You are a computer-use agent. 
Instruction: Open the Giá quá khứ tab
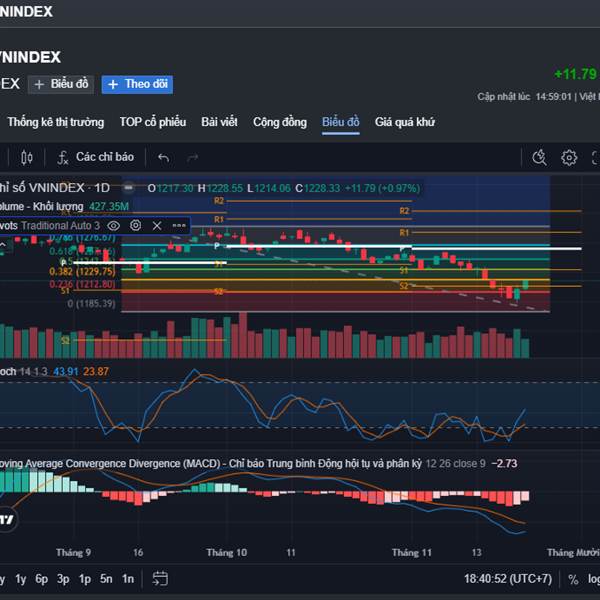point(405,122)
